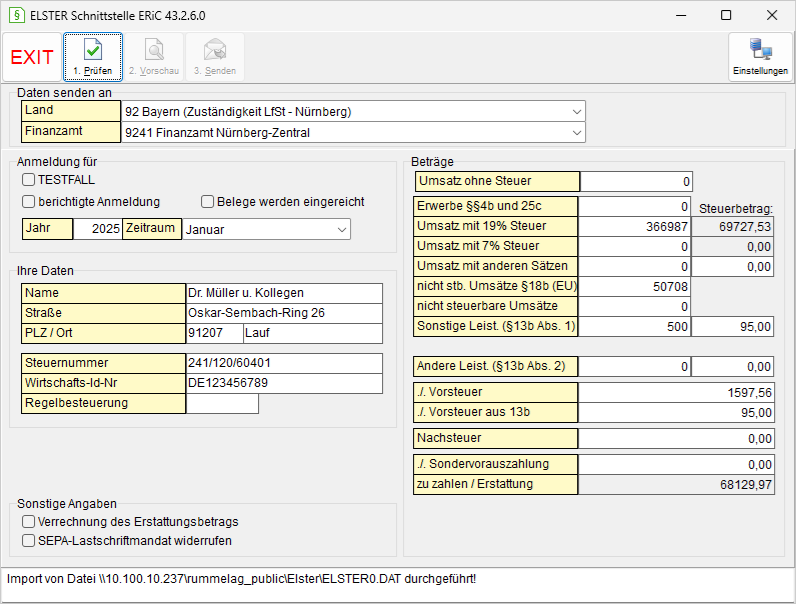
Task: Click nicht steuerbare Umsätze value field
Action: coord(634,307)
